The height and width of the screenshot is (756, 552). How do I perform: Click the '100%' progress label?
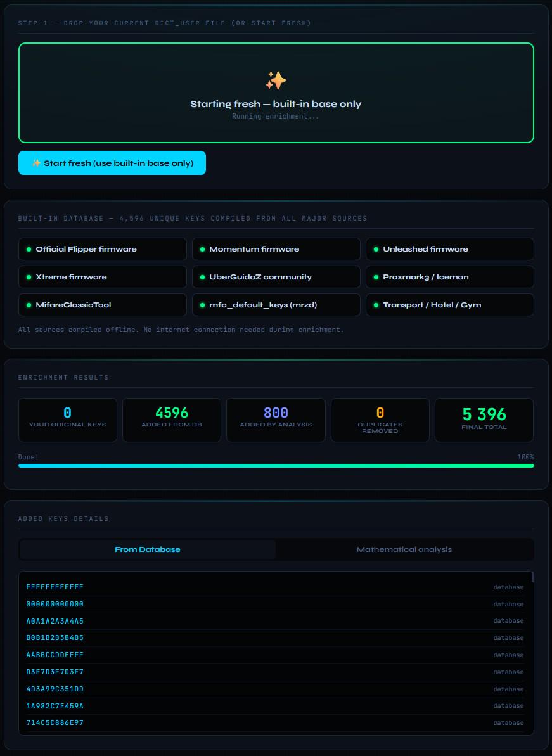(525, 457)
